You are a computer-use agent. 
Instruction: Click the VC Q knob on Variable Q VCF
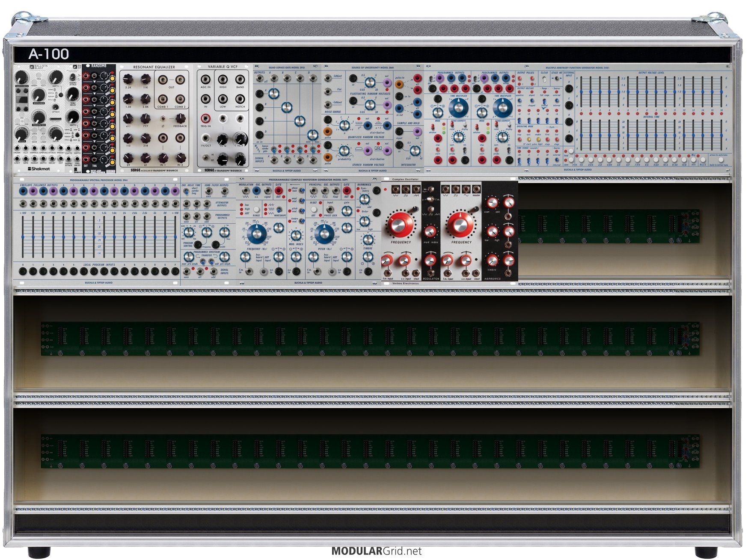(x=223, y=139)
